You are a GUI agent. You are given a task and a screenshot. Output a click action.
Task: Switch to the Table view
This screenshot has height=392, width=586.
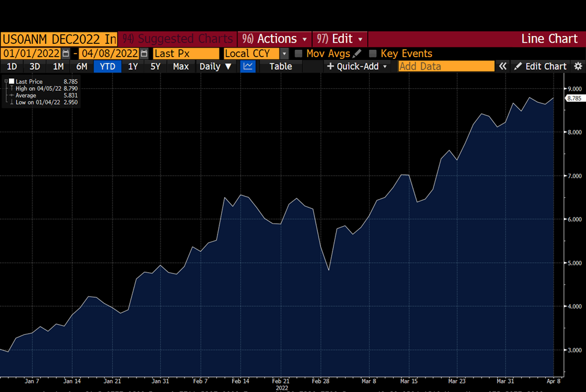281,67
